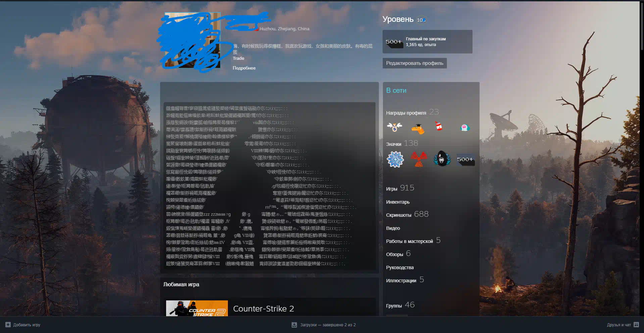
Task: Click the Huzhou, Zhejiang, China location text
Action: 284,29
